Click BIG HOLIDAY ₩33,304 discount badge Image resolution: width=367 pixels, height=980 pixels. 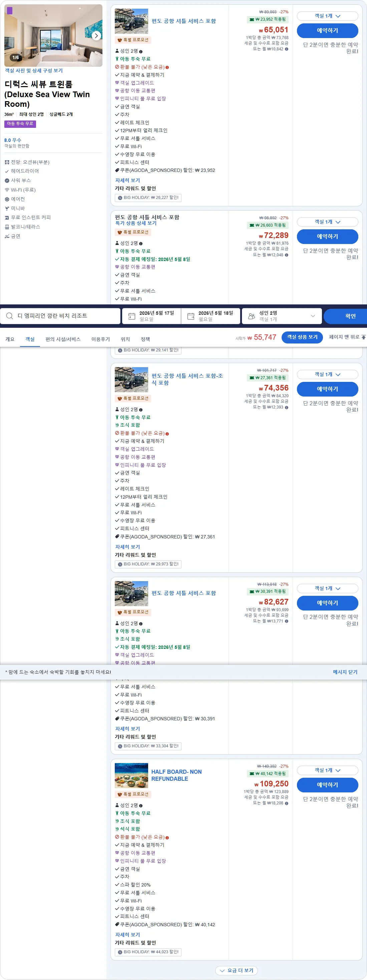click(x=148, y=746)
